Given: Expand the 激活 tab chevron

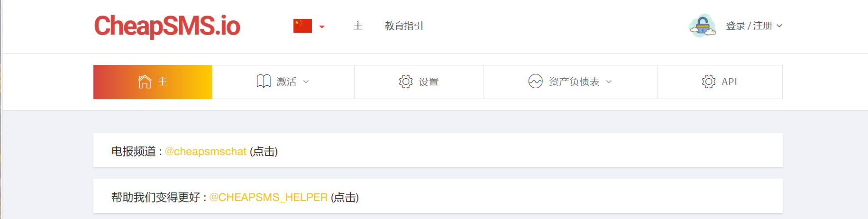Looking at the screenshot, I should (306, 82).
